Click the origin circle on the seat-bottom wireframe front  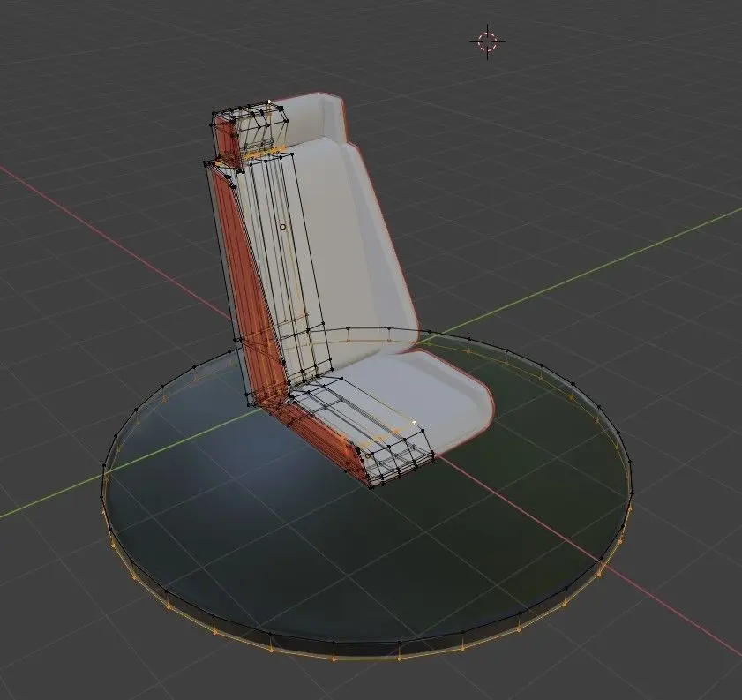pyautogui.click(x=368, y=456)
